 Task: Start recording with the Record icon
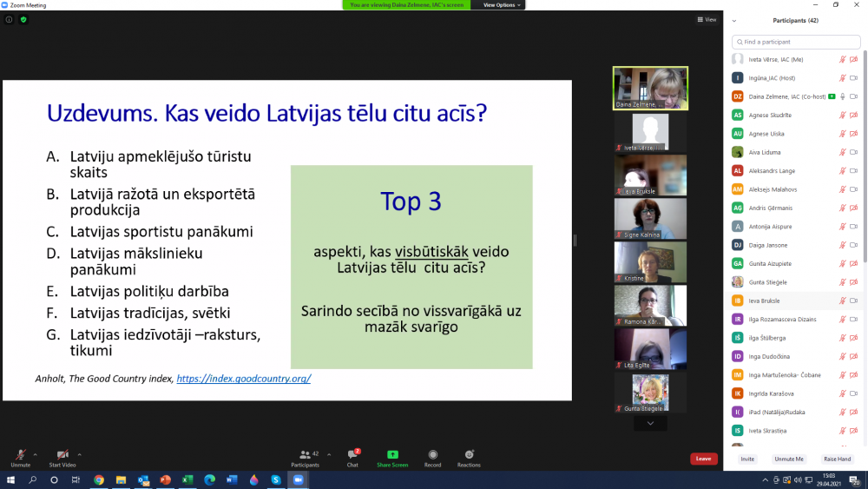tap(432, 455)
